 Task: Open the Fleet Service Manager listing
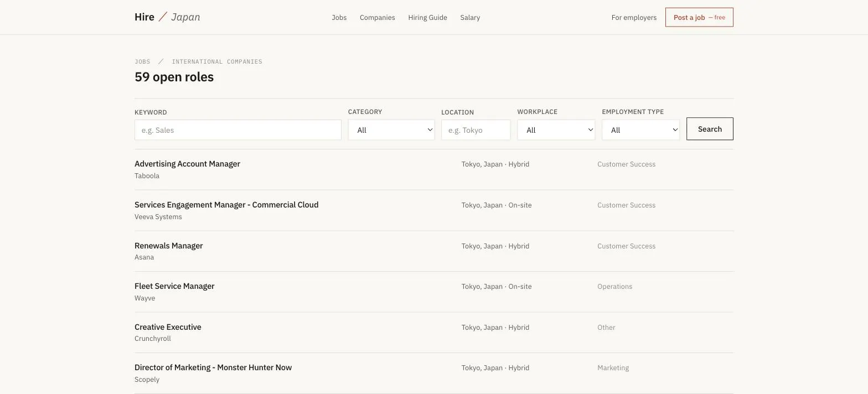pos(174,286)
